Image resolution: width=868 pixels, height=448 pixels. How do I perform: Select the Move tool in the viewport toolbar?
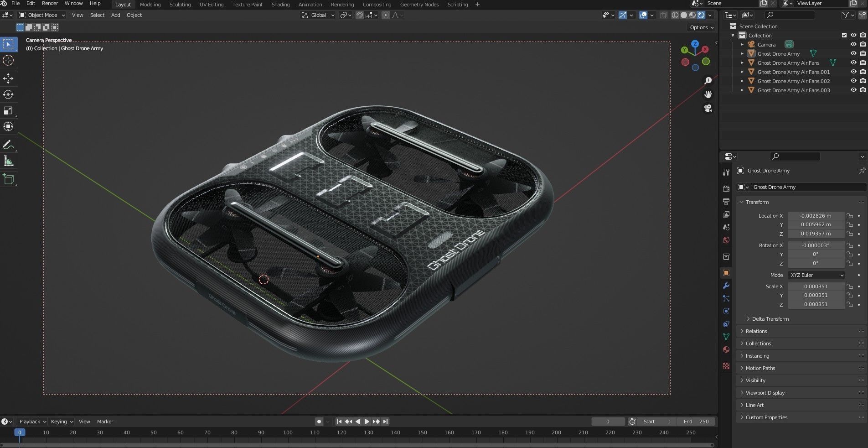coord(8,78)
